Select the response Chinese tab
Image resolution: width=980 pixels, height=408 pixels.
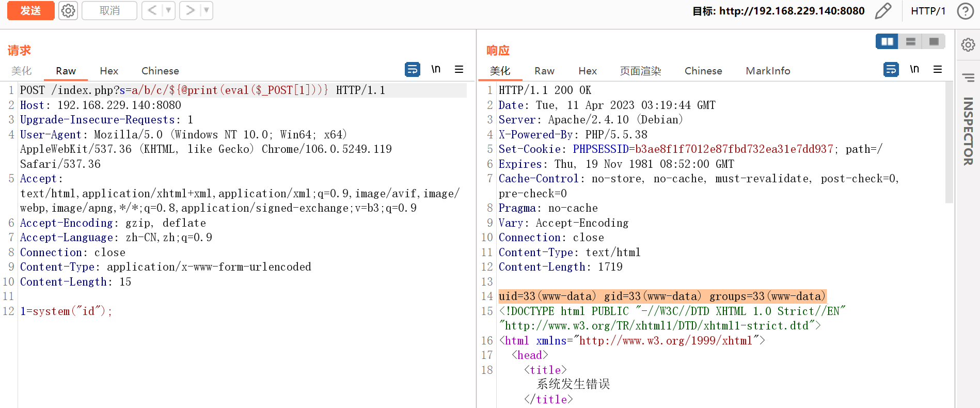(703, 71)
